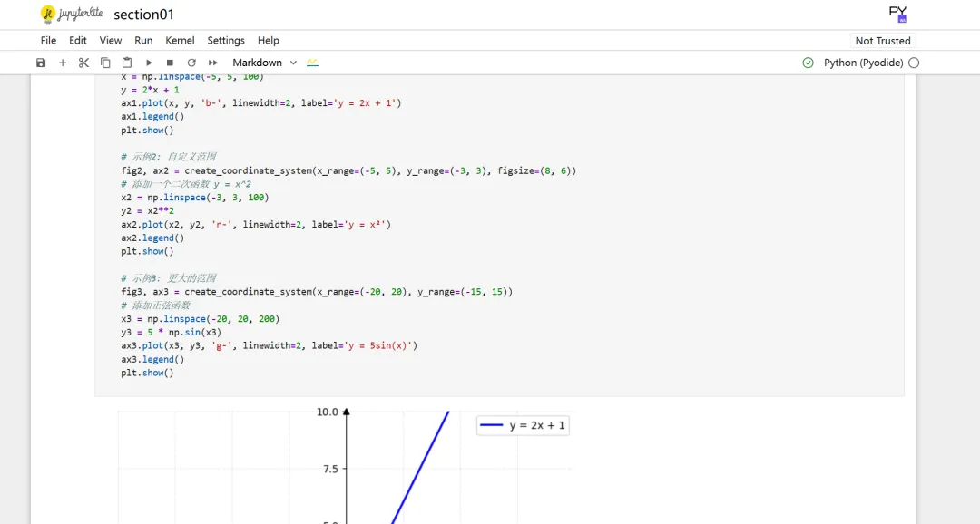
Task: Open the Run menu
Action: coord(143,40)
